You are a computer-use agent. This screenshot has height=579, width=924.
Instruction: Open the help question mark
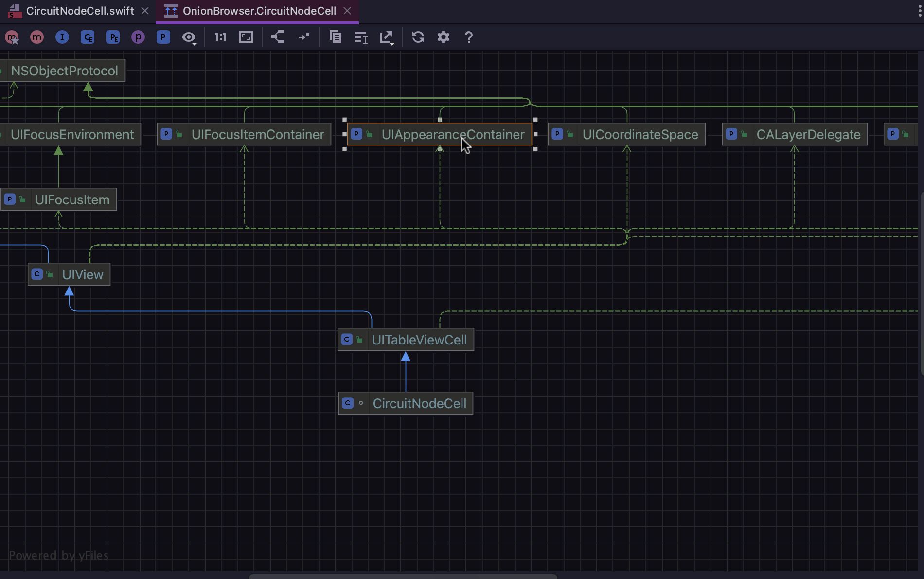pyautogui.click(x=469, y=37)
